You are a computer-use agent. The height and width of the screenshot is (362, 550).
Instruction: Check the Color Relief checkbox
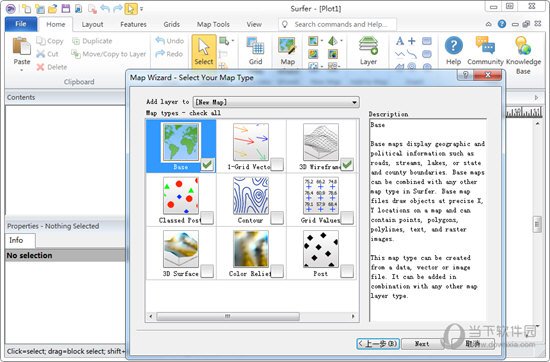point(277,271)
